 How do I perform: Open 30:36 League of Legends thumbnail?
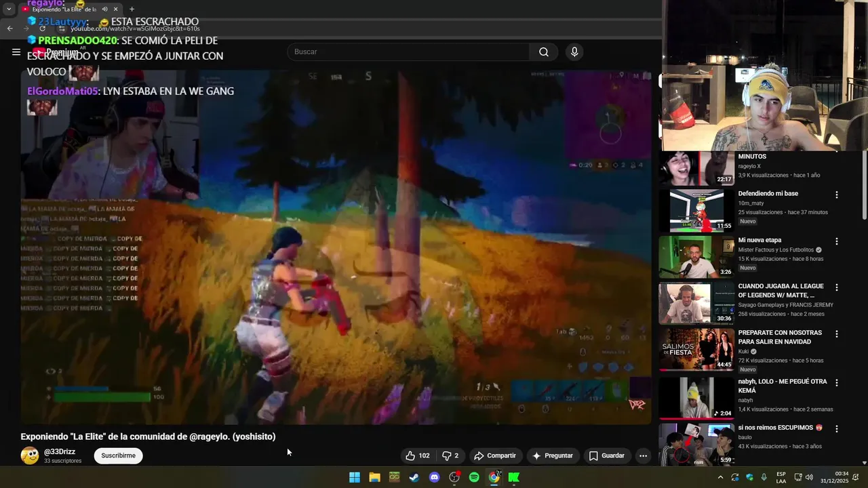pos(696,303)
